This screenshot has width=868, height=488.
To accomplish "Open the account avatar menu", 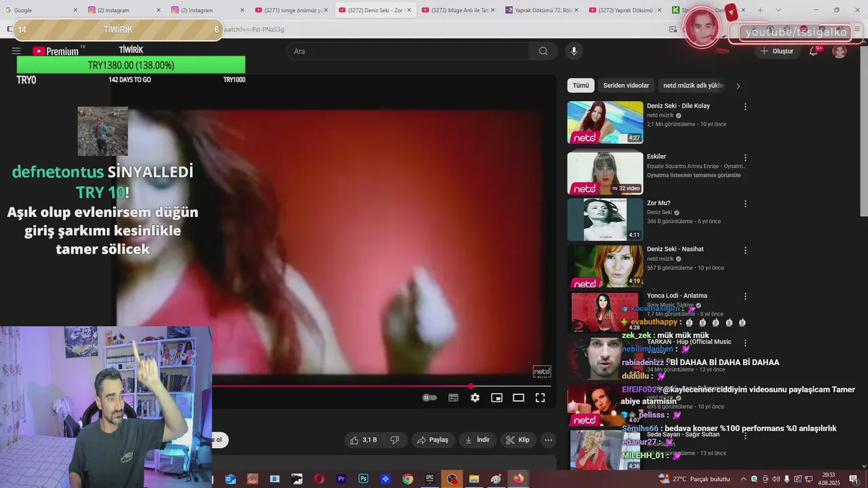I will [x=840, y=51].
